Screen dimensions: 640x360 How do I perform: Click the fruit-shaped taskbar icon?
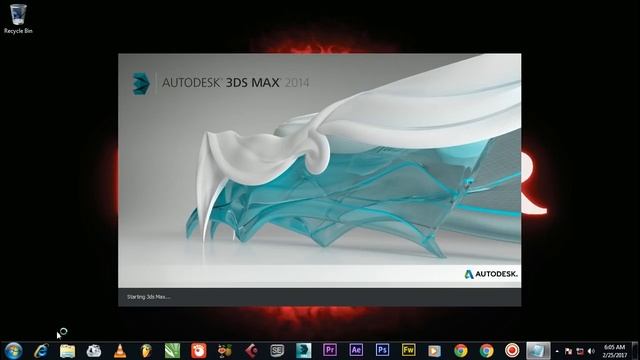[224, 351]
